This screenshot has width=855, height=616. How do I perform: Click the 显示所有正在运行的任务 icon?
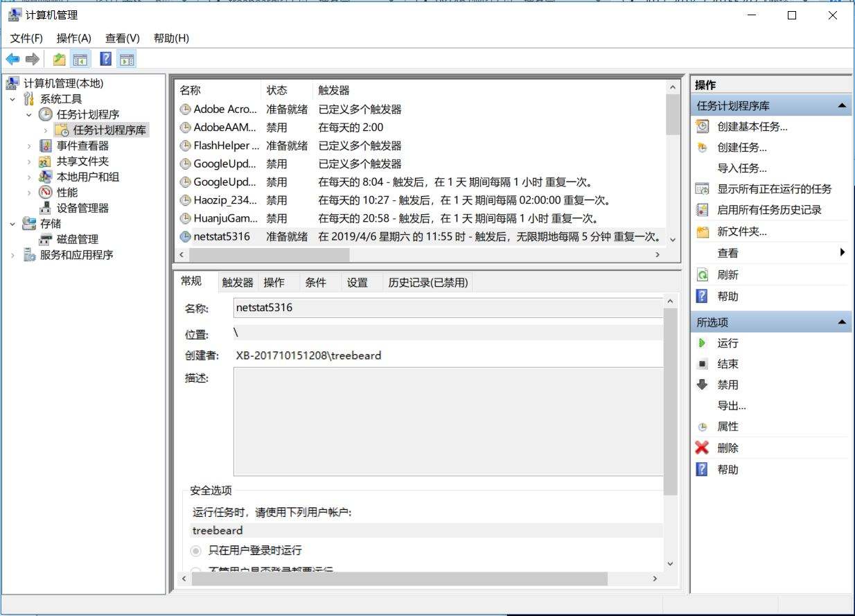[x=703, y=189]
